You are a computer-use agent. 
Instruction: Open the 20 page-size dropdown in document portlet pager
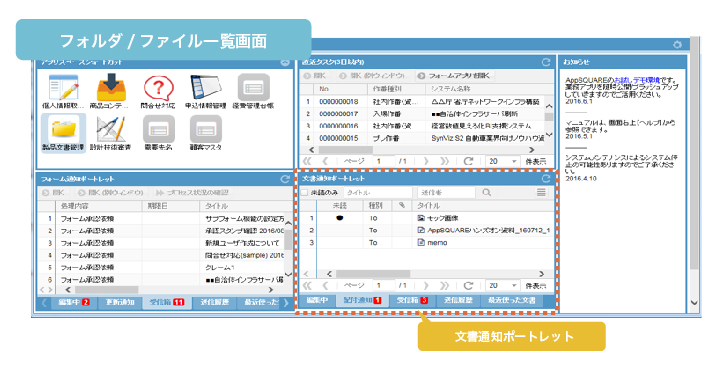coord(503,285)
